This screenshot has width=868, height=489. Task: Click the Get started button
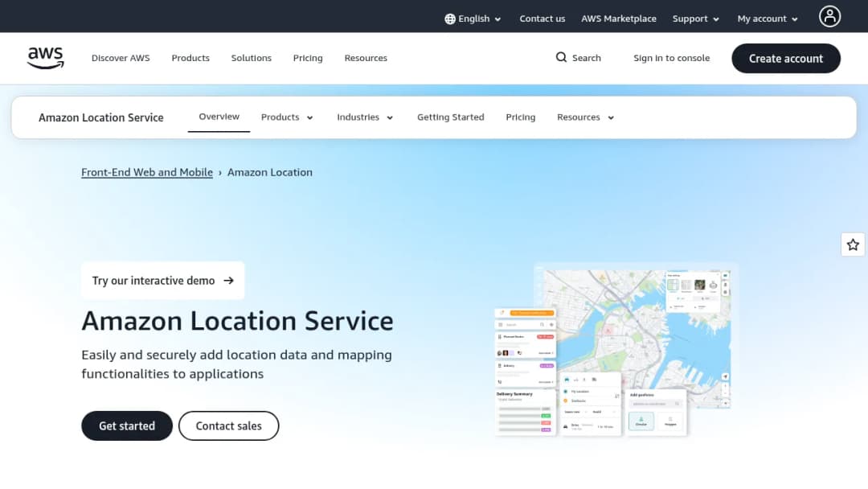[127, 426]
